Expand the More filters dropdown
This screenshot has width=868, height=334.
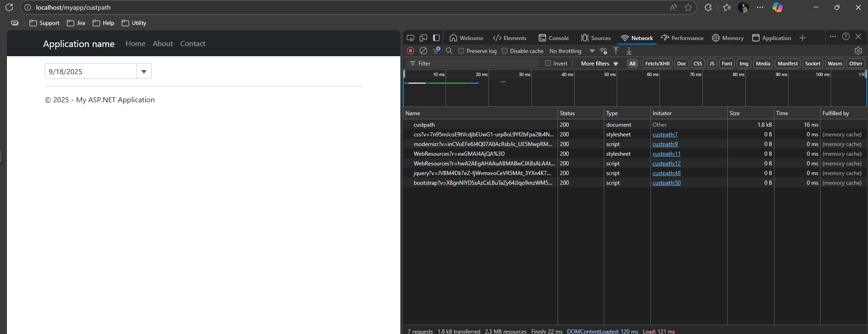(600, 64)
